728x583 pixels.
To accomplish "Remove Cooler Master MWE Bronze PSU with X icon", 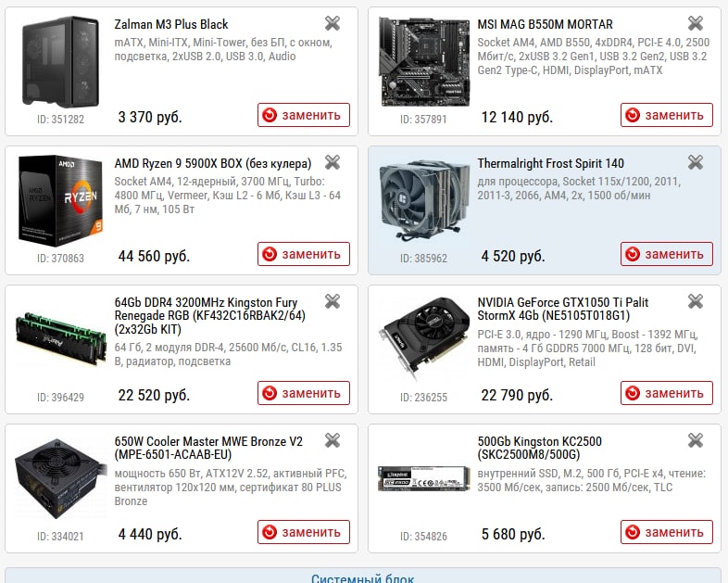I will [333, 440].
